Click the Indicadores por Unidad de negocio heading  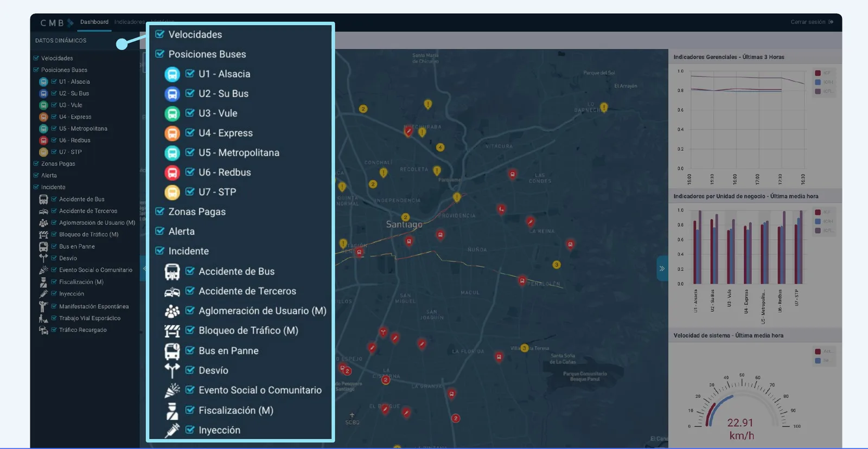[746, 196]
